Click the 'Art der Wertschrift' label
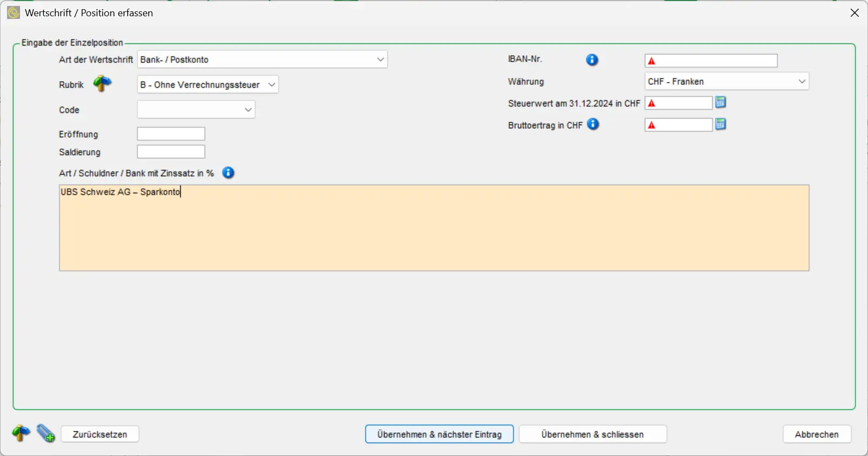Image resolution: width=868 pixels, height=456 pixels. [96, 60]
